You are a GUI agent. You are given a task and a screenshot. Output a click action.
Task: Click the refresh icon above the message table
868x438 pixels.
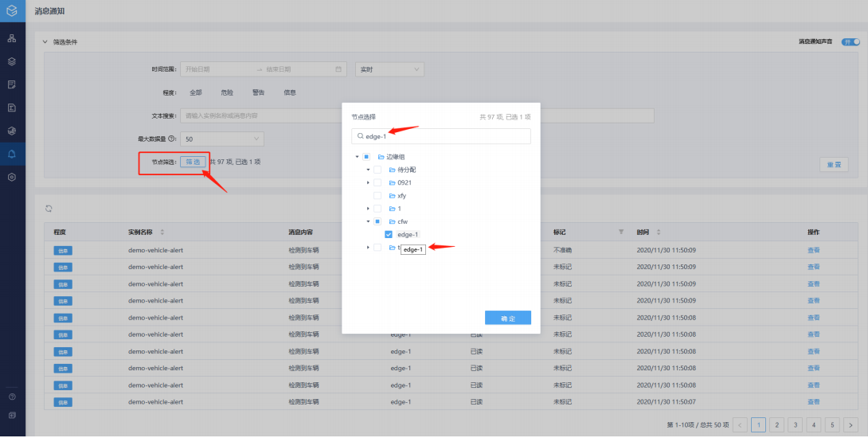[x=49, y=208]
